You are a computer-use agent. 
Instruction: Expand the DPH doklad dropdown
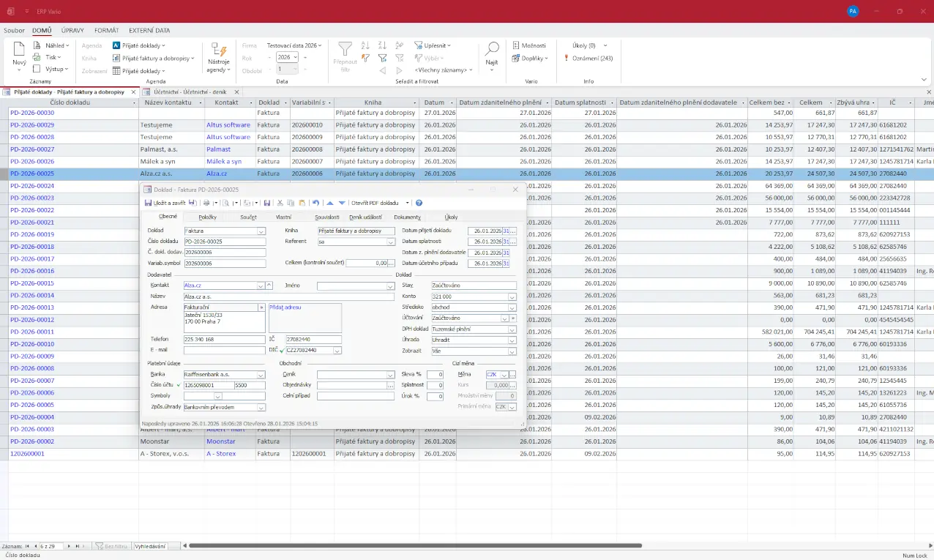point(512,329)
